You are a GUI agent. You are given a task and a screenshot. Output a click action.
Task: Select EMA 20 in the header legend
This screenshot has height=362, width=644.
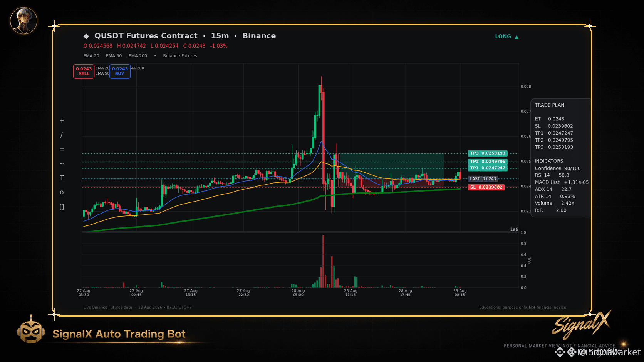(91, 56)
